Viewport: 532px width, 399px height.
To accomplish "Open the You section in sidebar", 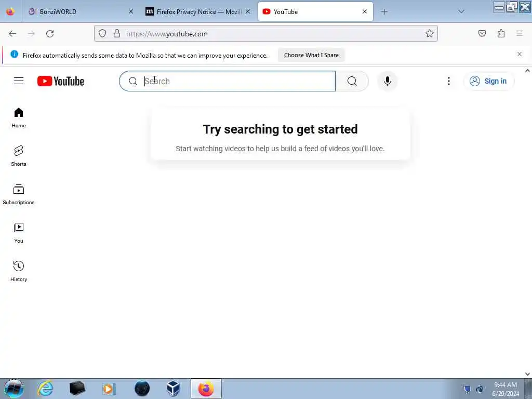I will click(x=19, y=233).
